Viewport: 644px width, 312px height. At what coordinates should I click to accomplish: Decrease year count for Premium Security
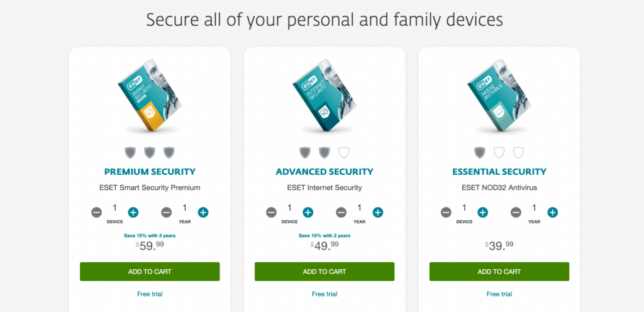point(166,212)
